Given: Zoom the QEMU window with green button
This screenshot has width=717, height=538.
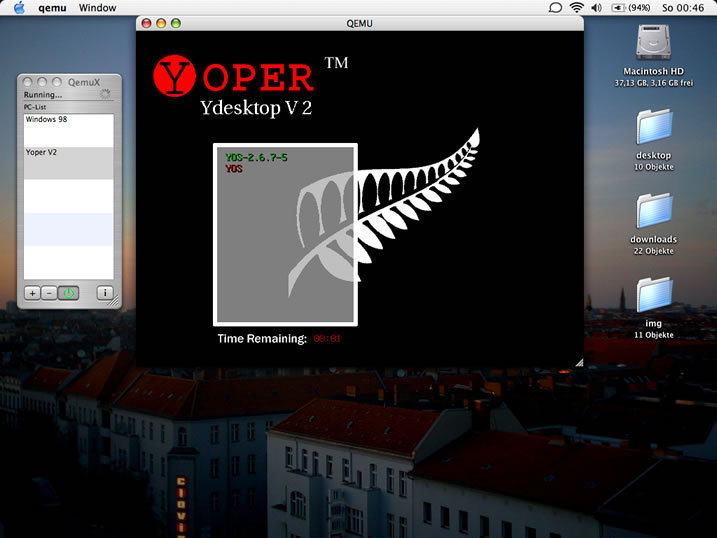Looking at the screenshot, I should pos(176,23).
